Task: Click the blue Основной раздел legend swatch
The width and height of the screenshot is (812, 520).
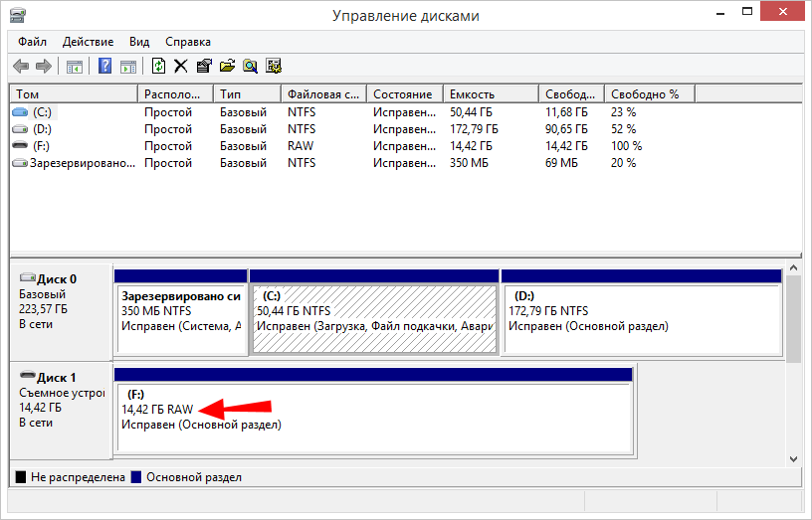Action: [136, 477]
